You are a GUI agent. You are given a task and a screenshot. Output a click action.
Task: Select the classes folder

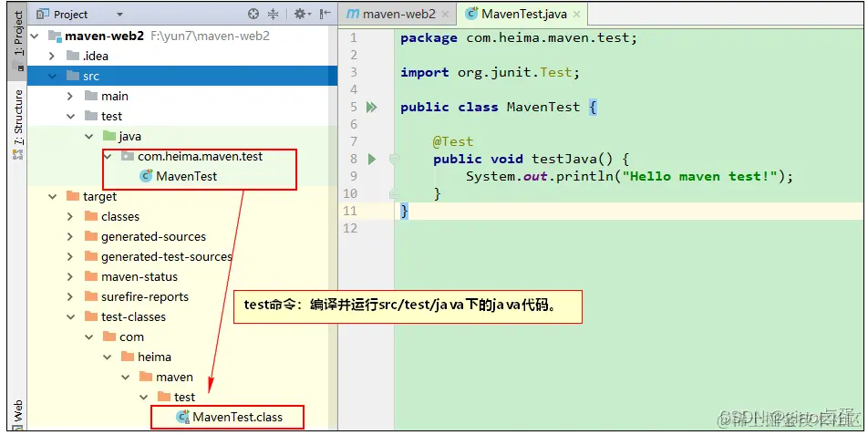pos(120,216)
